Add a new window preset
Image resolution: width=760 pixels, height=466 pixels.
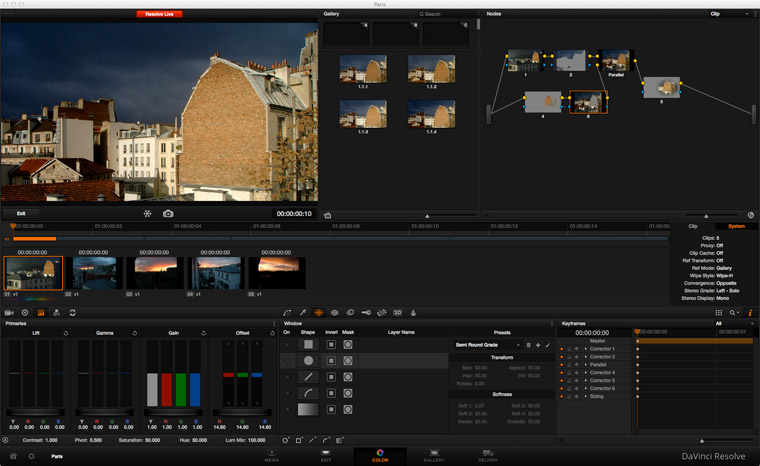[538, 345]
